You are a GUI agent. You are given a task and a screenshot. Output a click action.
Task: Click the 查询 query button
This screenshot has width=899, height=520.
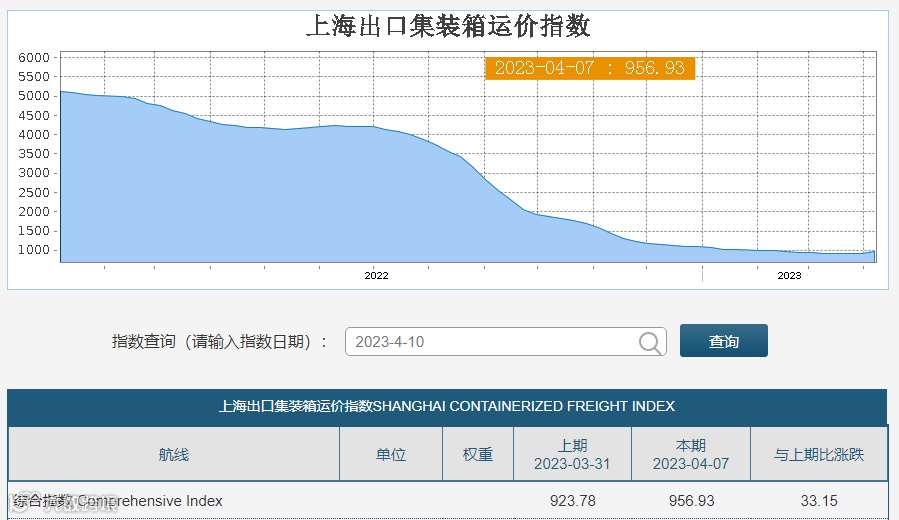pyautogui.click(x=724, y=341)
